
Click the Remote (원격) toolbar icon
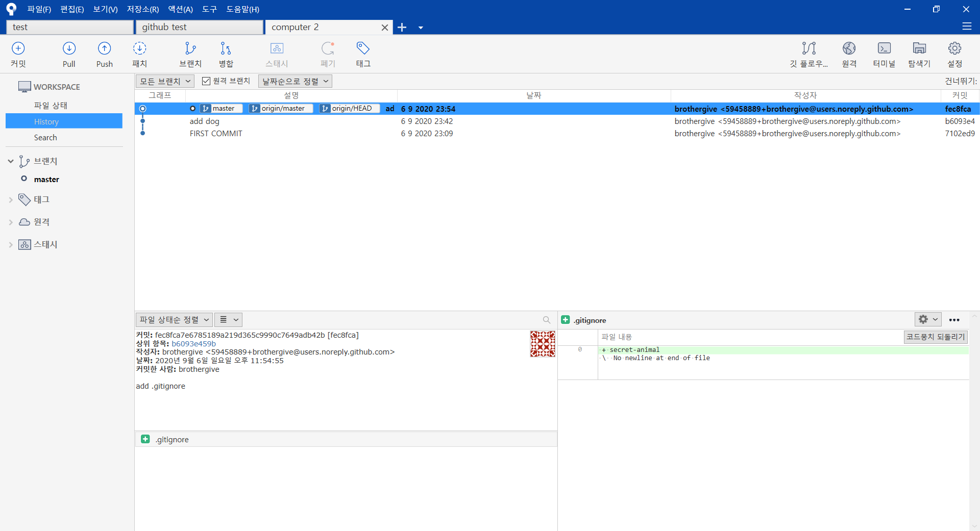tap(849, 55)
